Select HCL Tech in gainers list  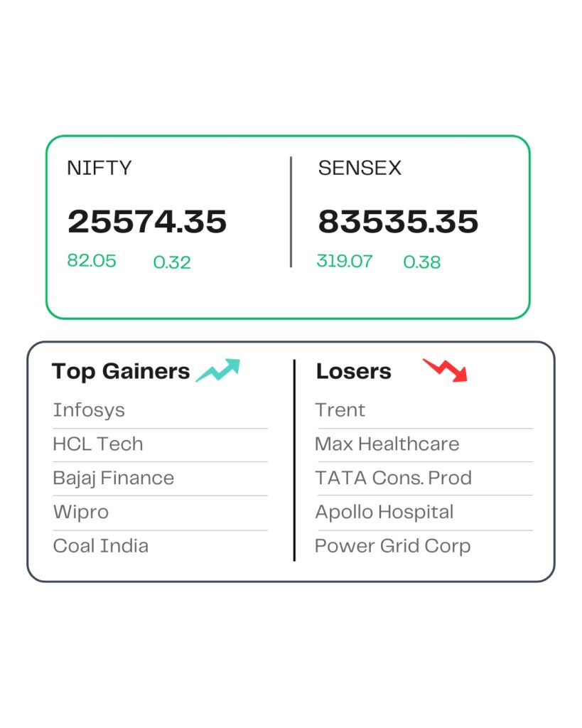pos(98,444)
